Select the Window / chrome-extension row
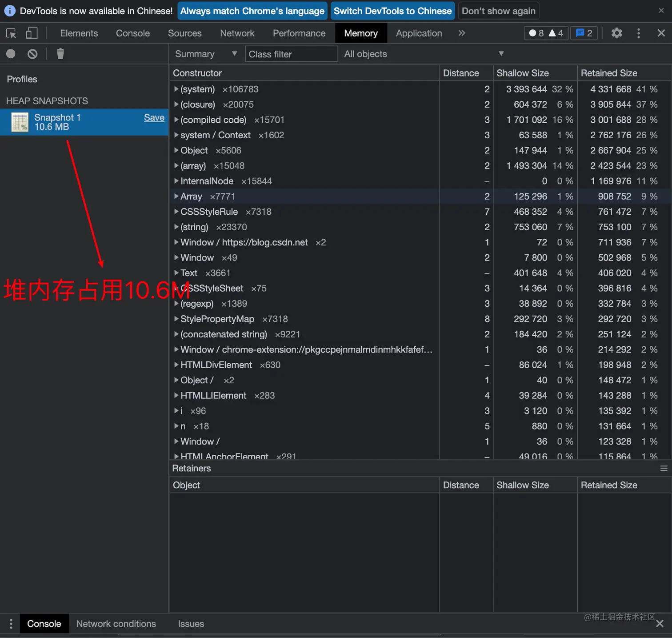 point(420,350)
